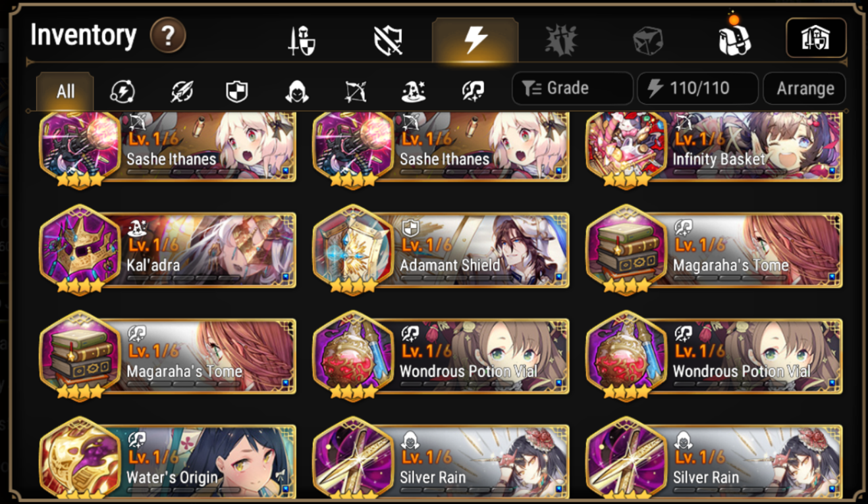Open the Inventory help question mark
The image size is (868, 504).
tap(168, 36)
